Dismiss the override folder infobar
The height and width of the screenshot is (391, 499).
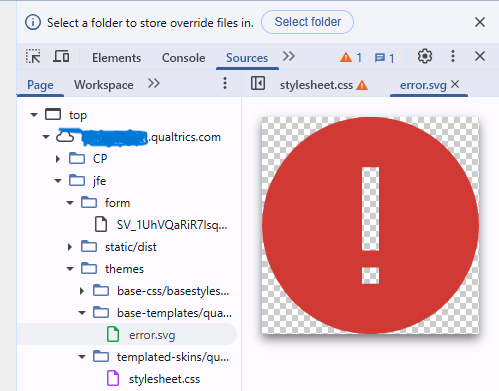pos(480,22)
